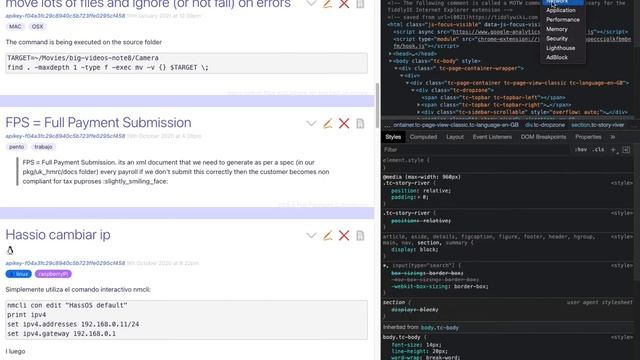Collapse the tc-page-container-wrapper div
This screenshot has width=640, height=360.
click(x=396, y=68)
